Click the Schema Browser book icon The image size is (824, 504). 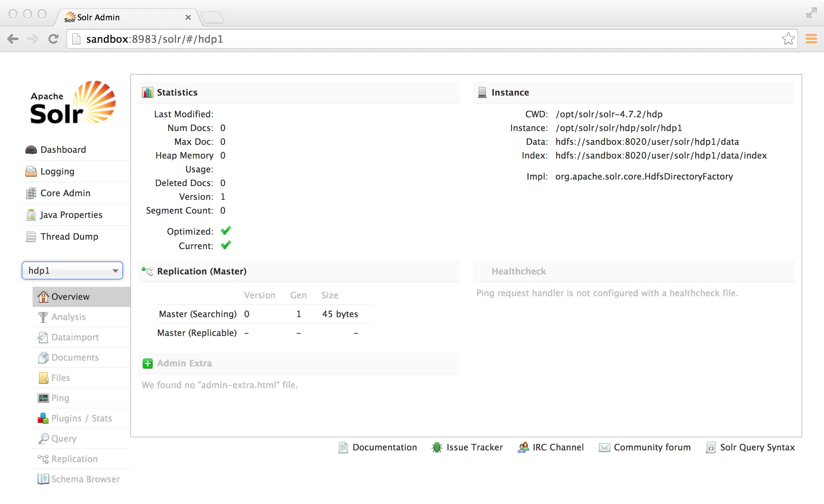click(43, 479)
